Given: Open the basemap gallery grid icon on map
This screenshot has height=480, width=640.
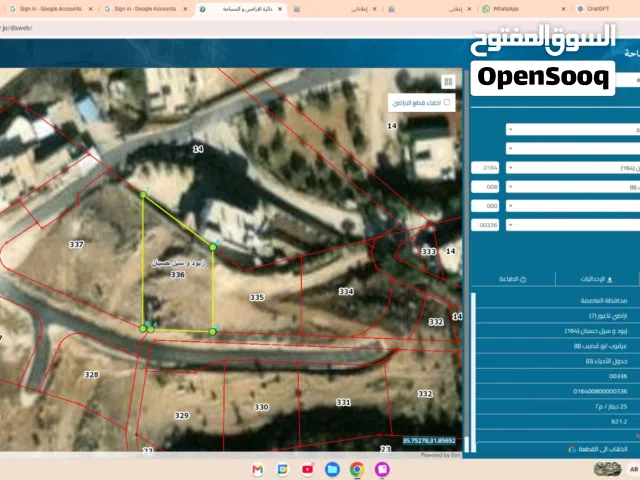Looking at the screenshot, I should pyautogui.click(x=448, y=82).
